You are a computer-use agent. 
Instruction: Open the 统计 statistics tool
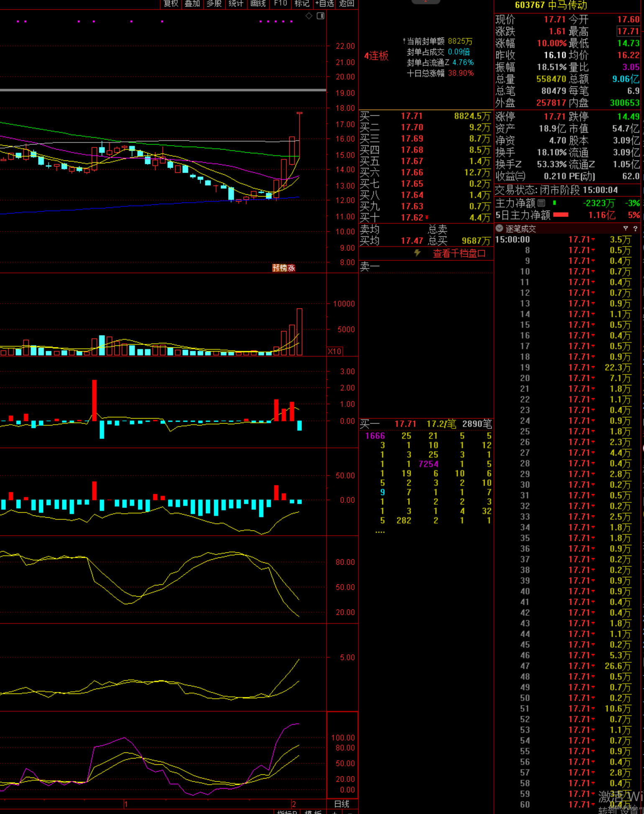point(236,4)
